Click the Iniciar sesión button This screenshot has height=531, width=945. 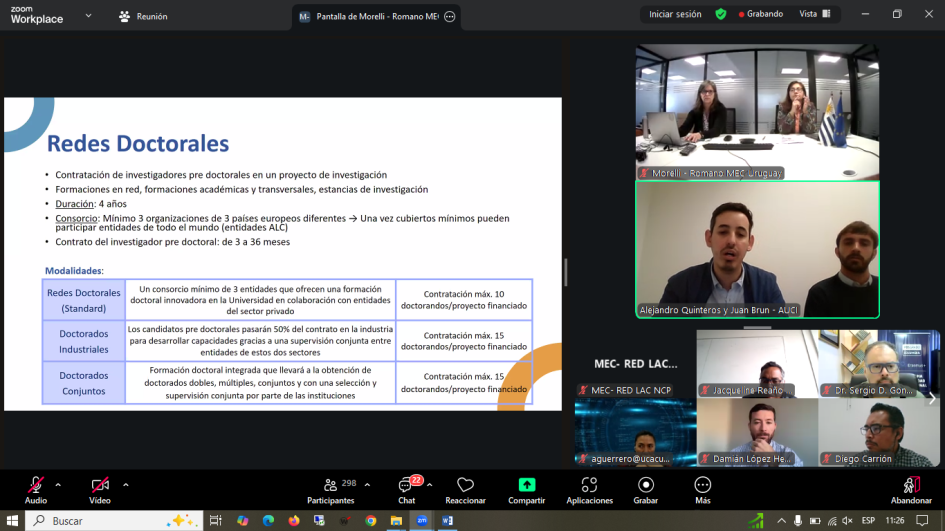pos(675,14)
